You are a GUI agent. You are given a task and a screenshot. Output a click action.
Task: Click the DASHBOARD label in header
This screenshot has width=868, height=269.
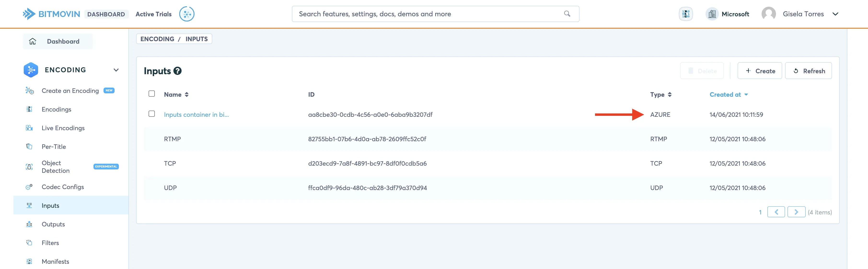click(106, 14)
